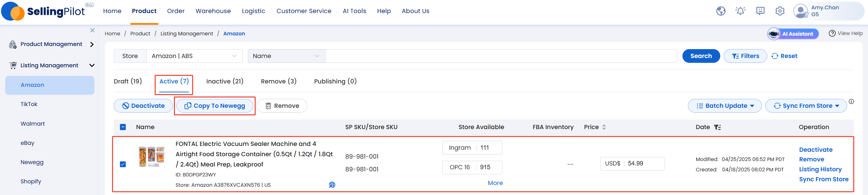
Task: Select Walmart in the sidebar
Action: coord(33,124)
